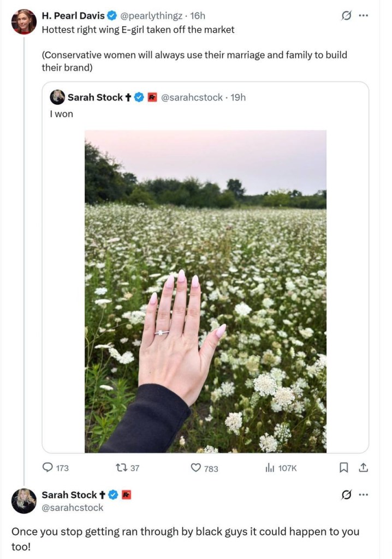The image size is (392, 559).
Task: Click the 19h timestamp in quoted tweet
Action: 238,97
